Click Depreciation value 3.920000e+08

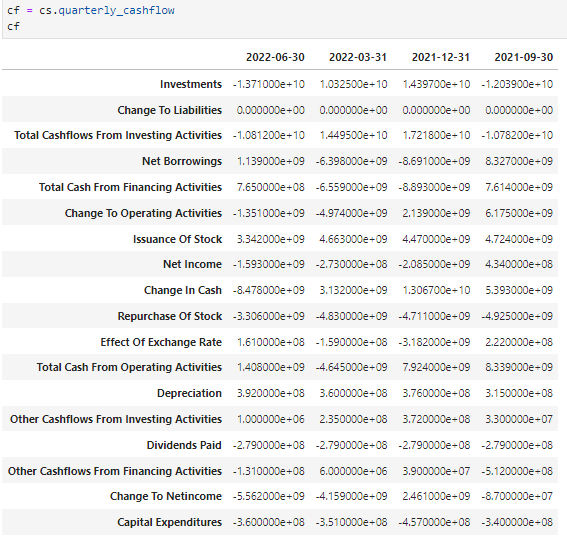271,393
